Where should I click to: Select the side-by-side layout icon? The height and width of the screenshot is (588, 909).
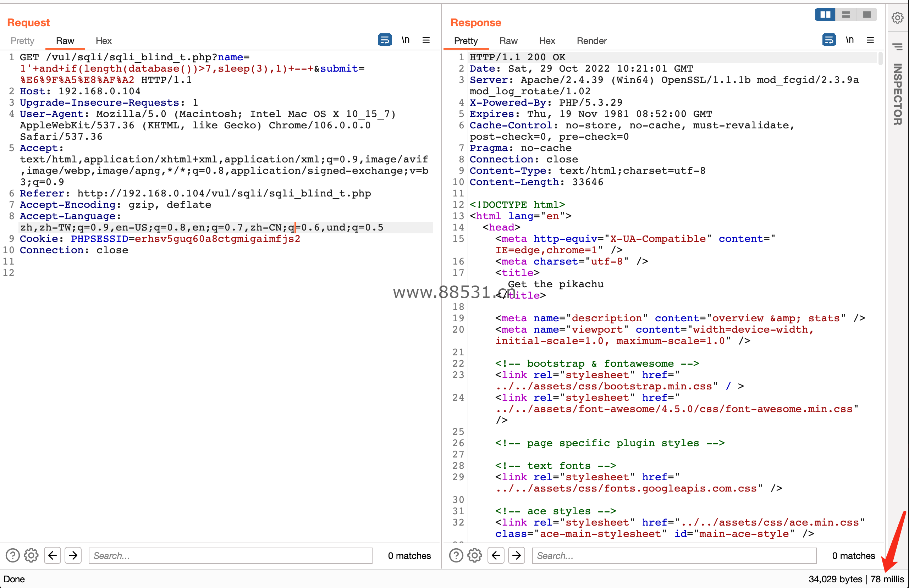coord(825,15)
